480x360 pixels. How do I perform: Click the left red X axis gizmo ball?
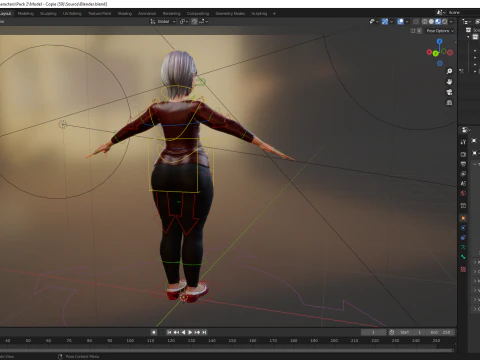pos(429,52)
